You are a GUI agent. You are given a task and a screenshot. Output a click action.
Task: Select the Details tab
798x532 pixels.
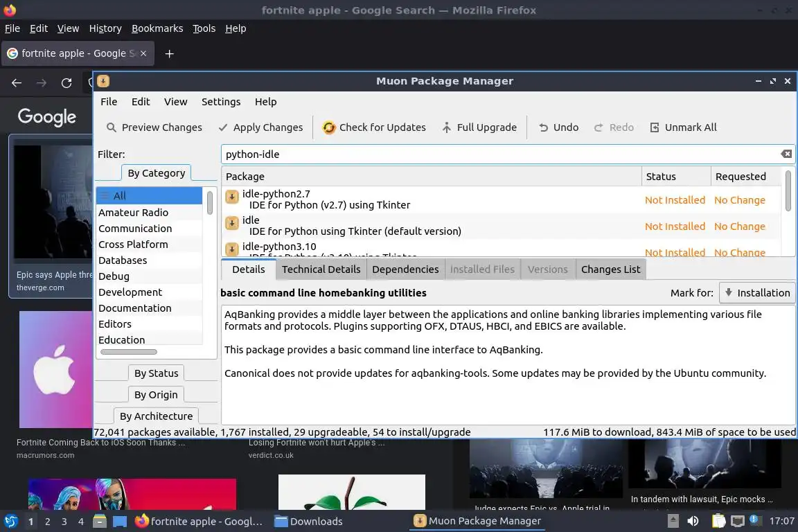pyautogui.click(x=249, y=269)
